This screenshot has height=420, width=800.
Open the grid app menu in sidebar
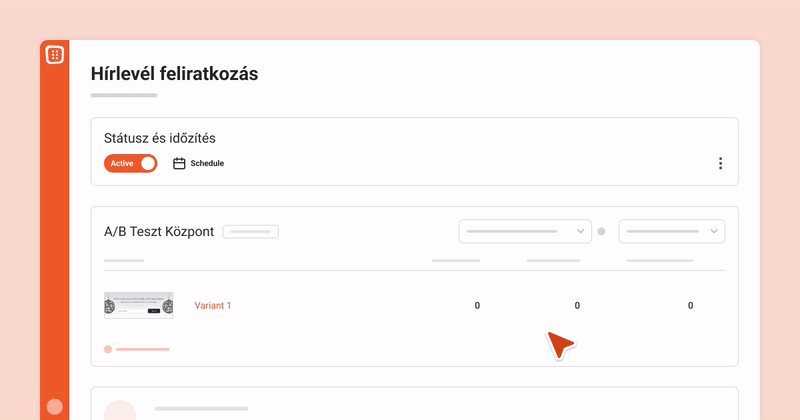point(55,55)
